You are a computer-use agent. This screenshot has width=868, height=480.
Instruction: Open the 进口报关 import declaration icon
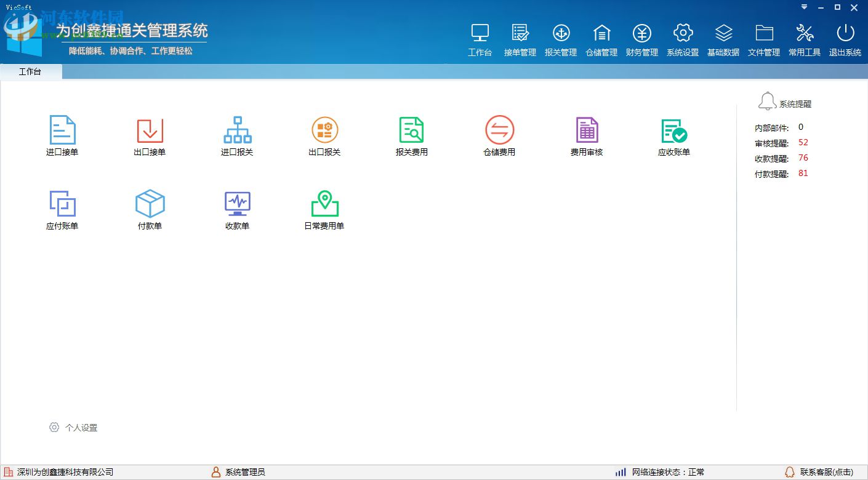(x=237, y=130)
